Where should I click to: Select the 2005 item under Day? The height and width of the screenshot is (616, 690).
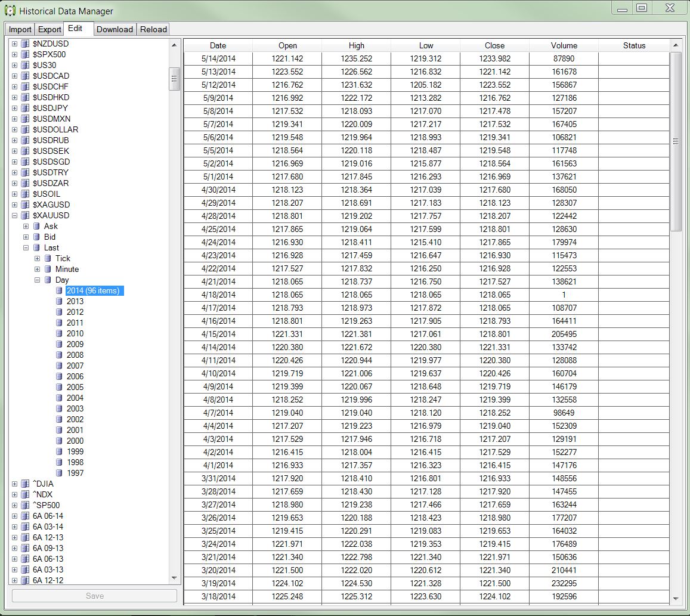75,387
